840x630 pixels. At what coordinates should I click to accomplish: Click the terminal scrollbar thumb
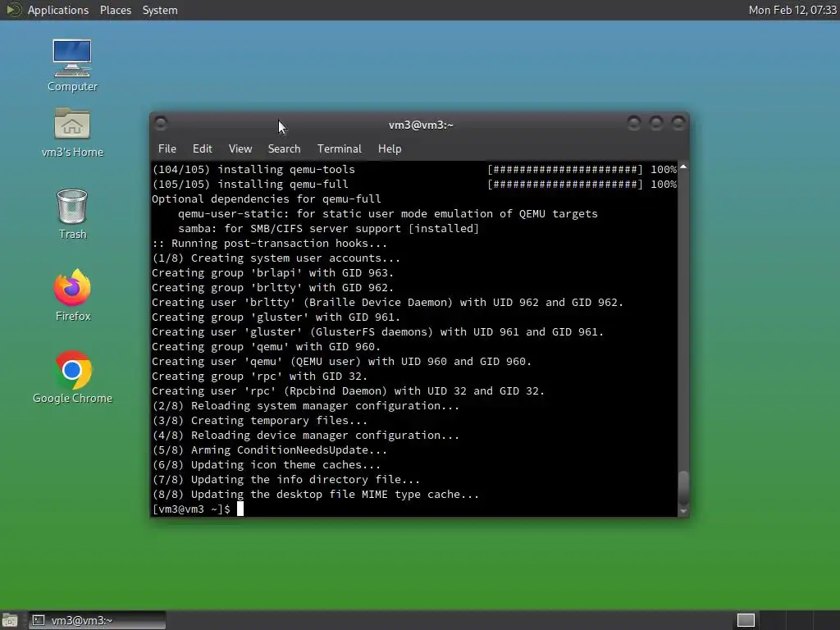[x=683, y=487]
